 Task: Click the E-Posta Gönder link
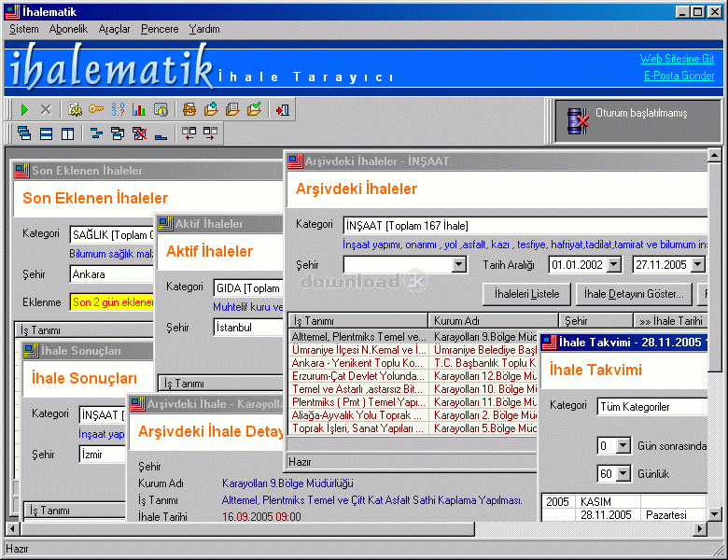point(679,76)
